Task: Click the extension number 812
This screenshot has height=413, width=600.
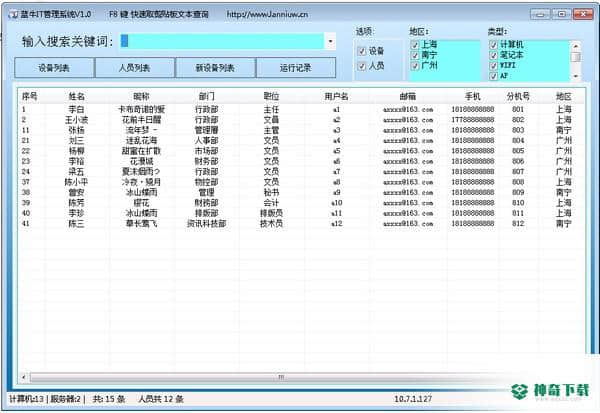Action: pos(518,223)
